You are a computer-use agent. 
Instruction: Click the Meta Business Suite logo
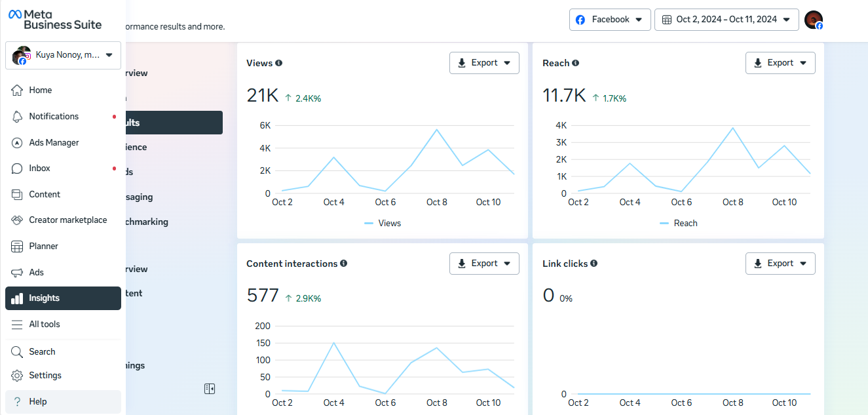[55, 19]
